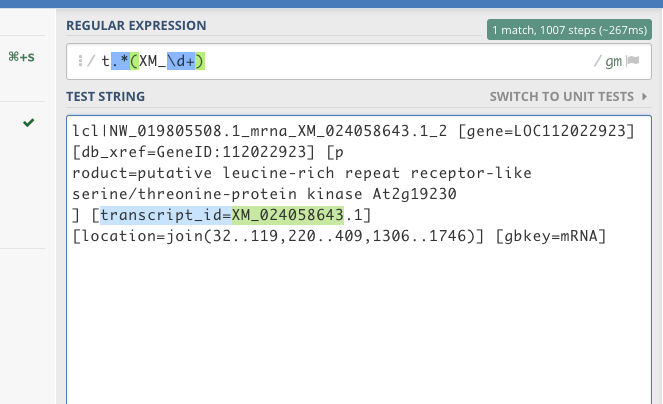The image size is (663, 404).
Task: Open the match info badge showing 1007 steps
Action: pos(569,30)
